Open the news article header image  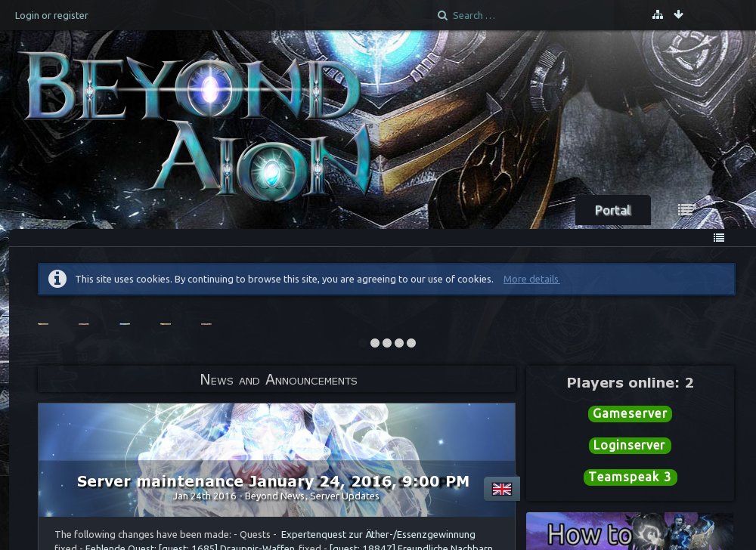click(277, 460)
